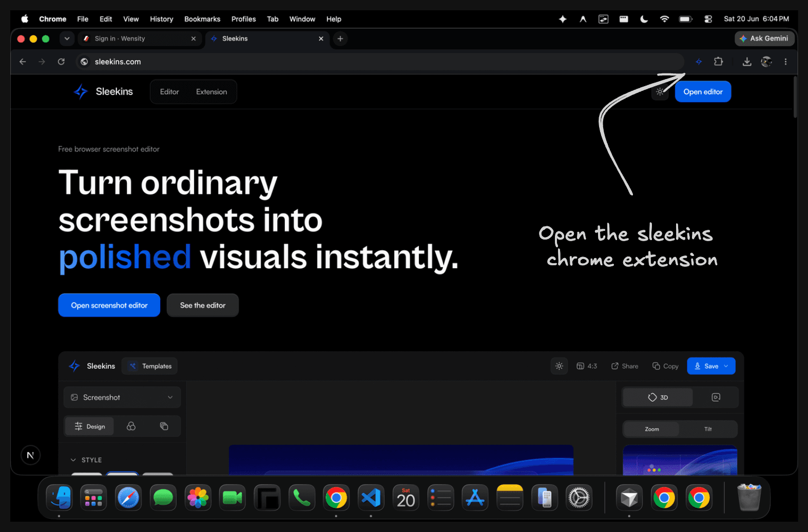Viewport: 808px width, 532px height.
Task: Switch to the Tilt tab
Action: pyautogui.click(x=708, y=429)
